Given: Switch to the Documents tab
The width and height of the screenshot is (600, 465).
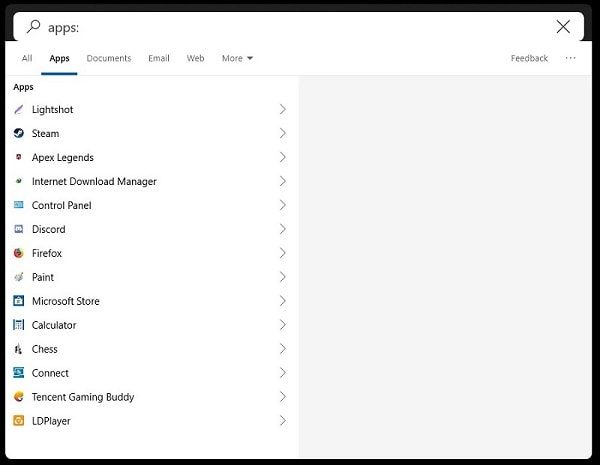Looking at the screenshot, I should pos(109,58).
